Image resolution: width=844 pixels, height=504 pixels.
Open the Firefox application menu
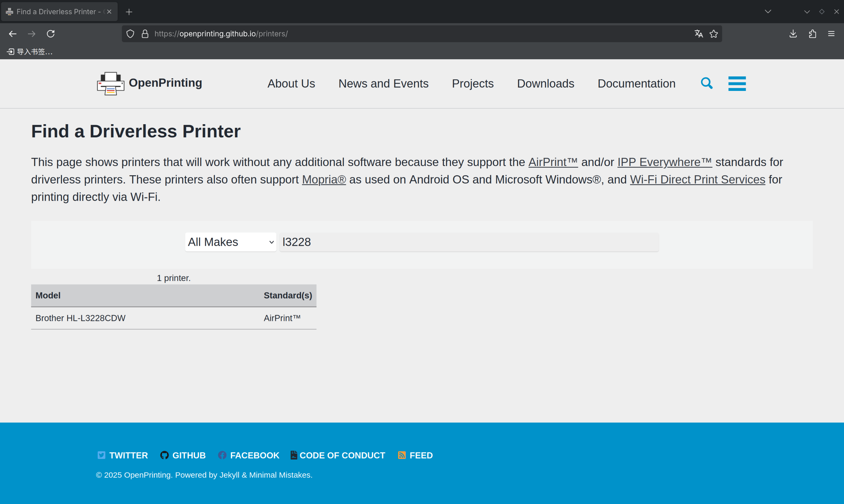tap(831, 34)
